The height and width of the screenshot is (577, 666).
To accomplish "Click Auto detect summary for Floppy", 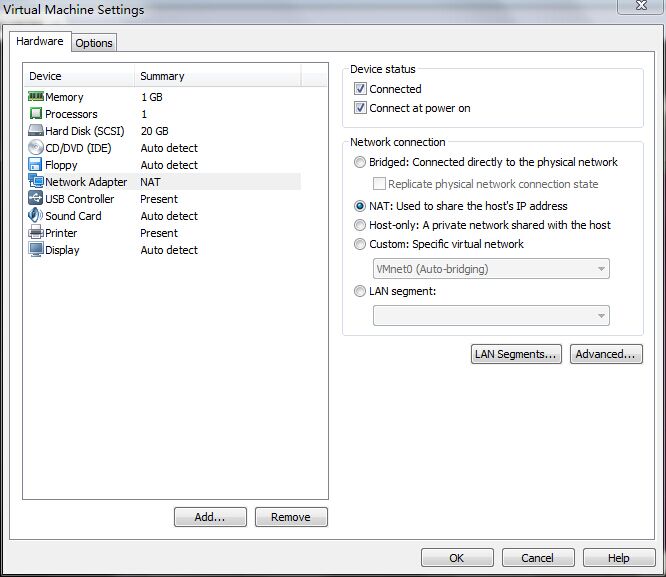I will pyautogui.click(x=169, y=165).
